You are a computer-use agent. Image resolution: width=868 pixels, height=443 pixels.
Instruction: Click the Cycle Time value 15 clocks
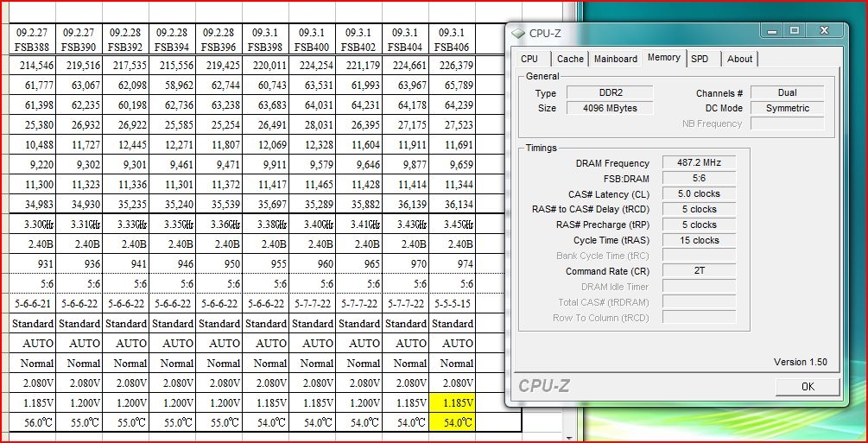(700, 240)
